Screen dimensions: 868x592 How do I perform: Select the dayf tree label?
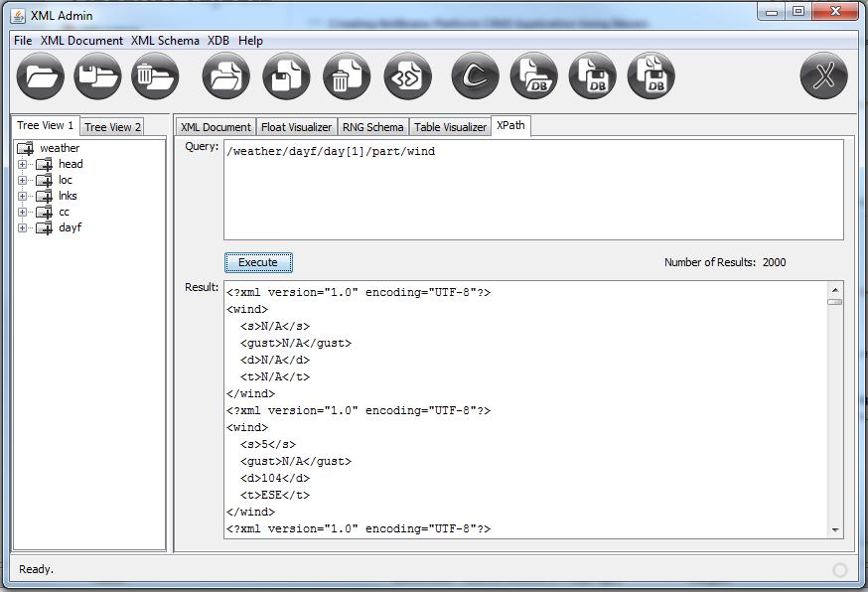click(71, 227)
